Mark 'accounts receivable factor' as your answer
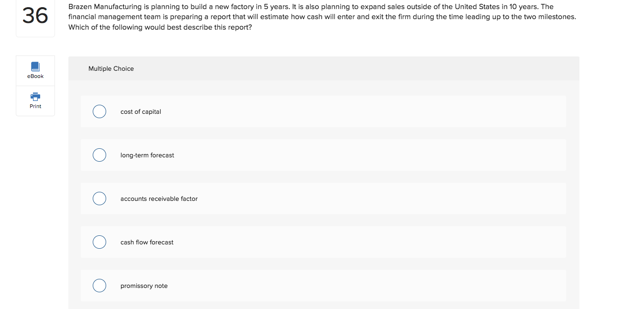The width and height of the screenshot is (644, 309). tap(99, 198)
